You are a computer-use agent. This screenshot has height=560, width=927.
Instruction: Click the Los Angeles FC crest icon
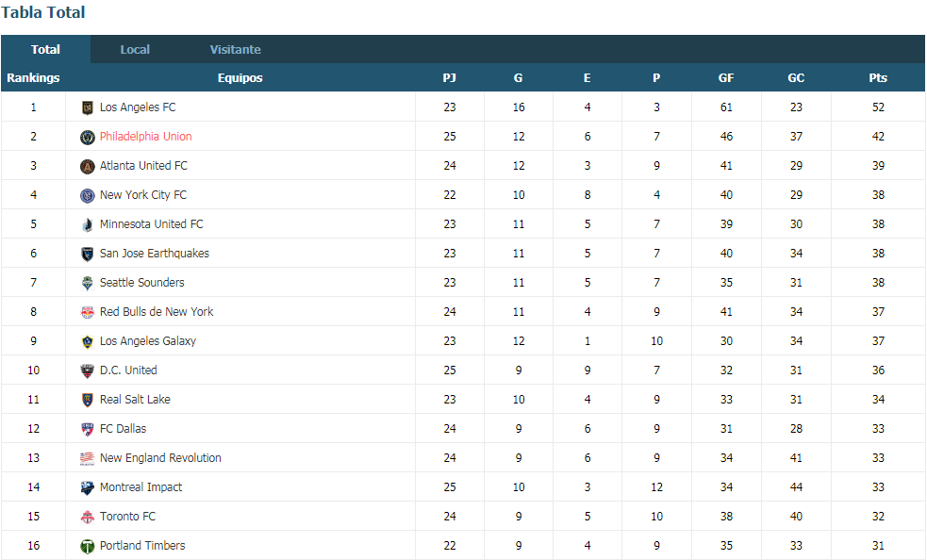tap(87, 107)
